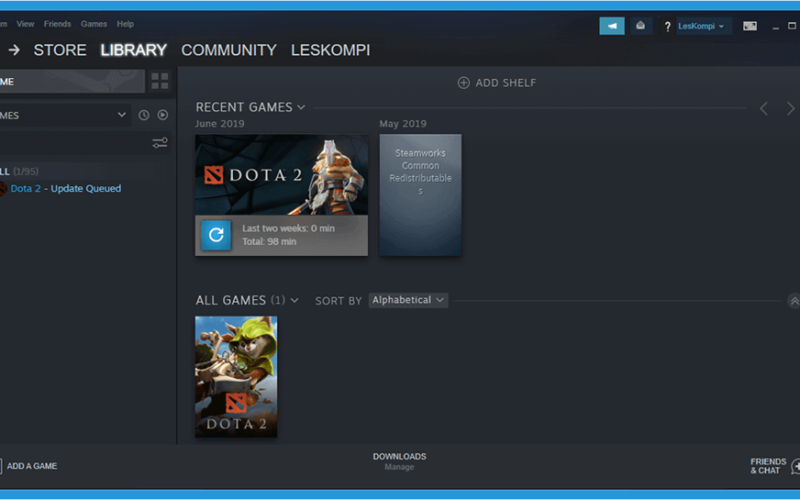Click the Dota 2 icon in sidebar list
800x500 pixels.
tap(3, 189)
